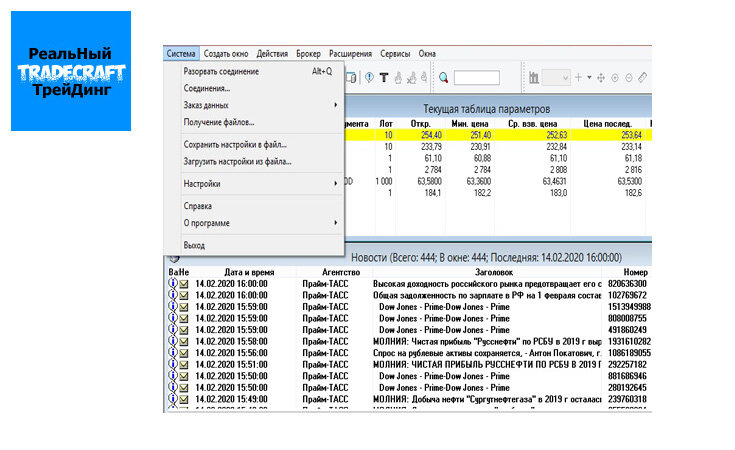Click info icon in news row numbered 820636300
This screenshot has height=450, width=735.
click(172, 284)
